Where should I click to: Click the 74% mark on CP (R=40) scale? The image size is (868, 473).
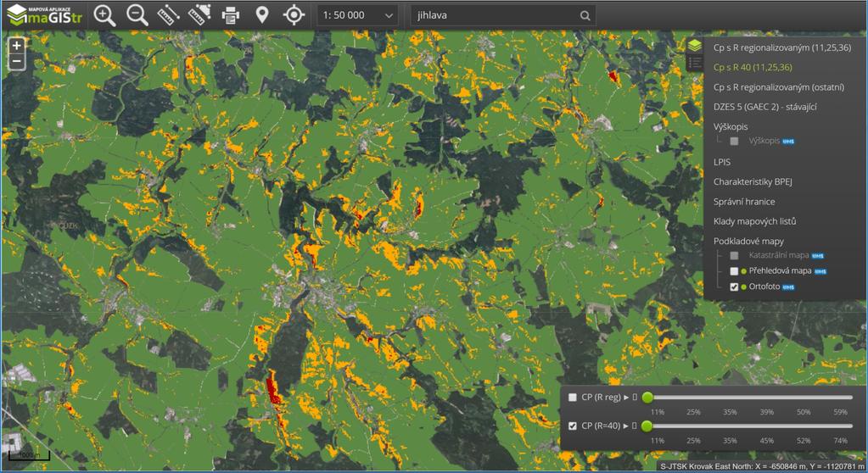(x=840, y=441)
